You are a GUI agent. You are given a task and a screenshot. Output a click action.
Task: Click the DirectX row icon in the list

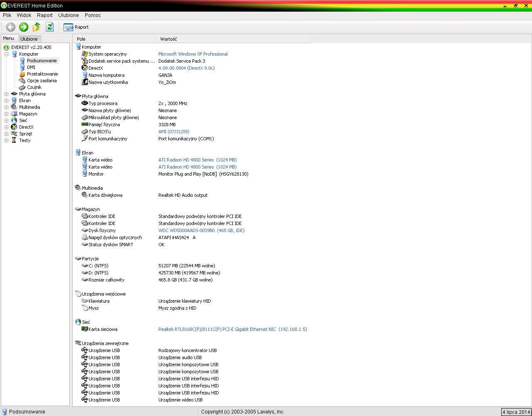pyautogui.click(x=85, y=68)
